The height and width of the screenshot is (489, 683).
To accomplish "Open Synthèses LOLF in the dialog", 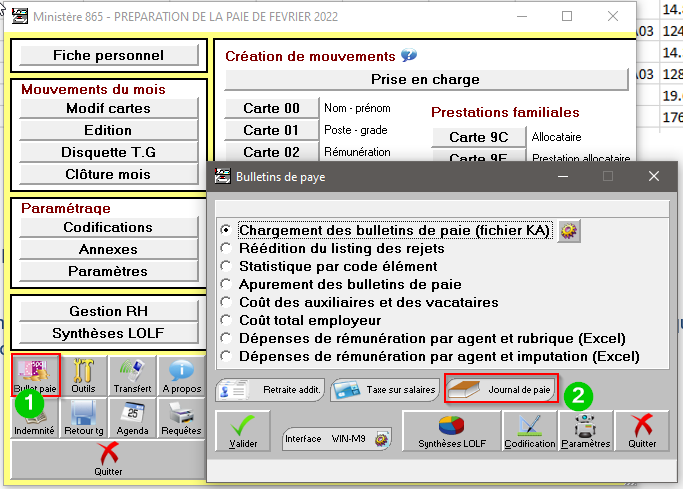I will (447, 432).
